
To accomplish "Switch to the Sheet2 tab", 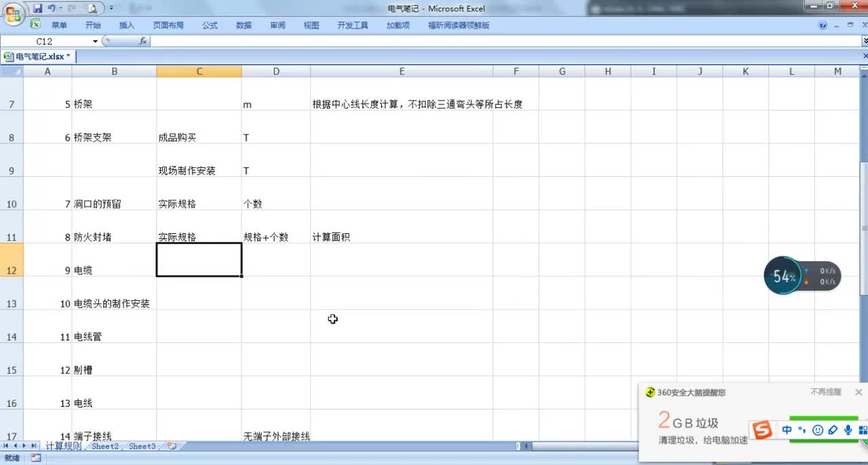I will pos(105,446).
